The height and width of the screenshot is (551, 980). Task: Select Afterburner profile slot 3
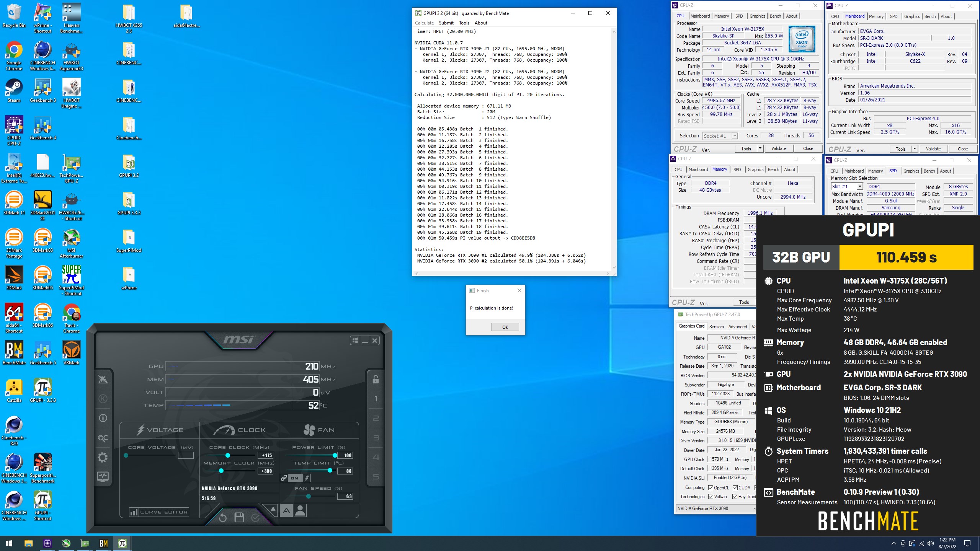[x=376, y=438]
